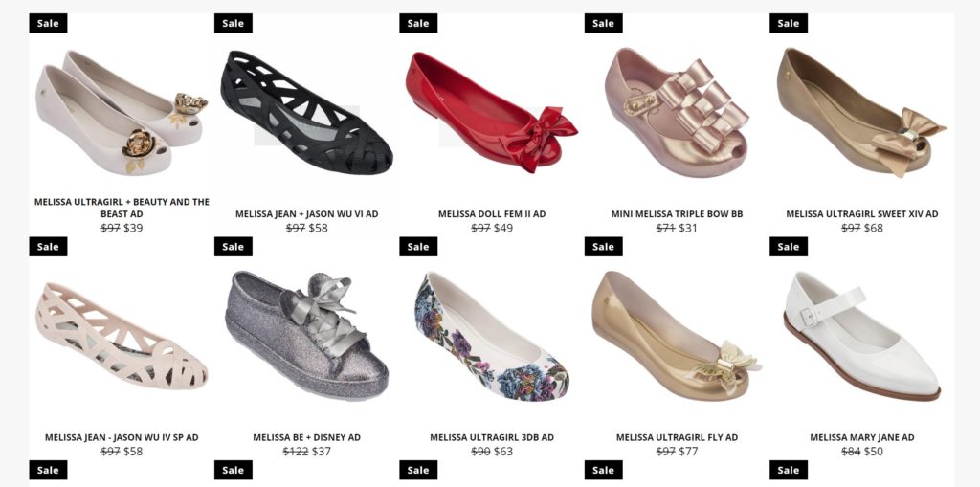Select the floral Ultragirl 3DB flat image
This screenshot has width=980, height=487.
pos(492,335)
